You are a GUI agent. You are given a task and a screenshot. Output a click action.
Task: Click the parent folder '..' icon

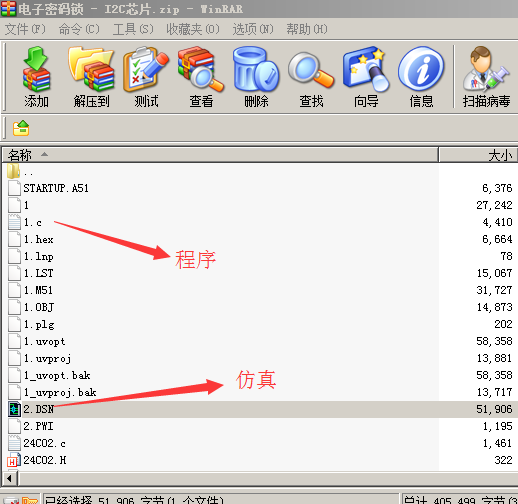coord(13,171)
